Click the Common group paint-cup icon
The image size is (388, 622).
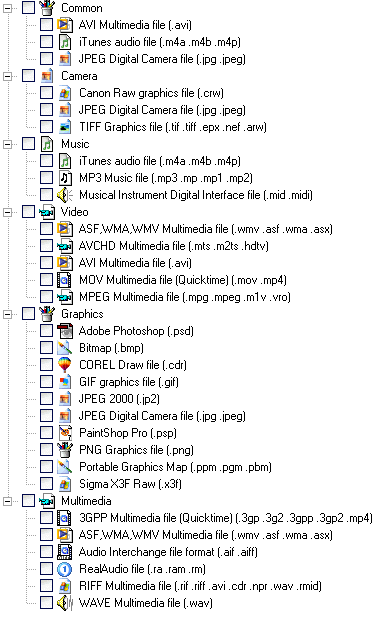coord(47,8)
